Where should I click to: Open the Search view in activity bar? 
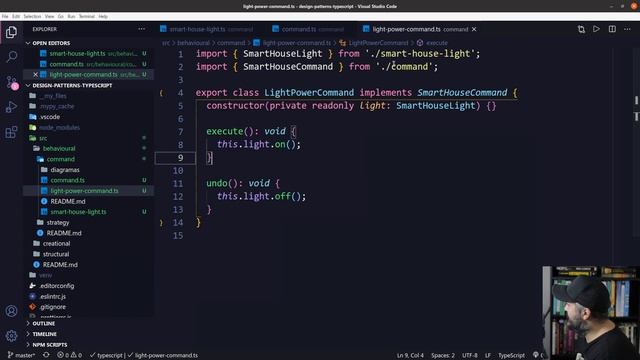click(x=11, y=56)
